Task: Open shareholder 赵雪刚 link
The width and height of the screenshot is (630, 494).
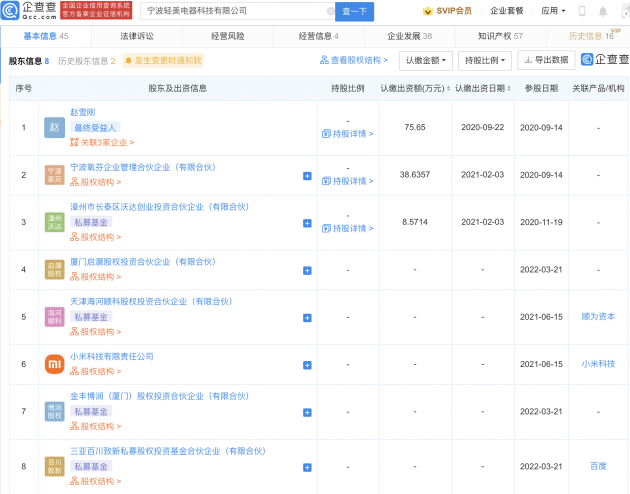Action: pyautogui.click(x=82, y=112)
